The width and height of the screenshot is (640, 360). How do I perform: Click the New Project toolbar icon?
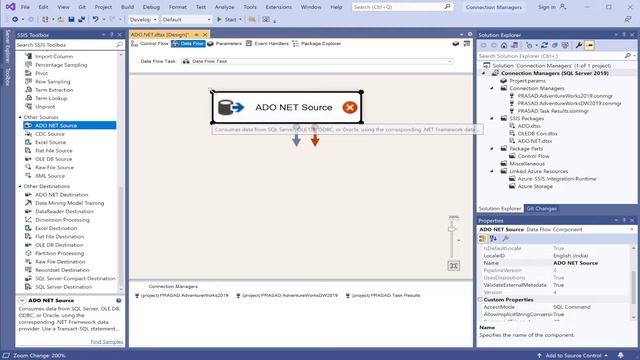tap(45, 19)
